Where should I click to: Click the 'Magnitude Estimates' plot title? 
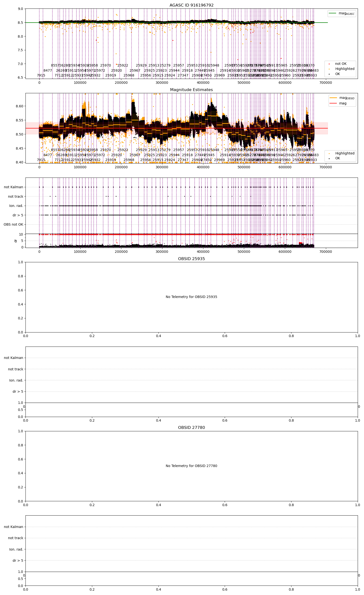[191, 90]
